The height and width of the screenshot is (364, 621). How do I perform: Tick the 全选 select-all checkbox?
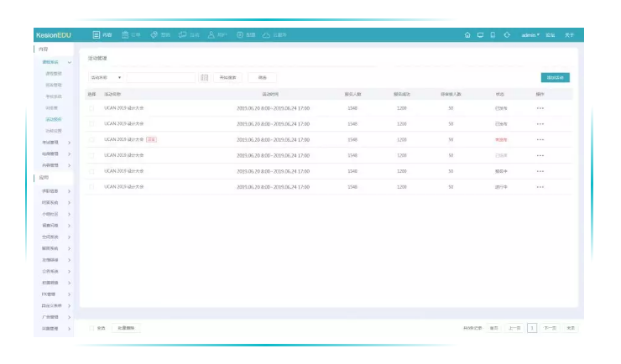click(92, 328)
